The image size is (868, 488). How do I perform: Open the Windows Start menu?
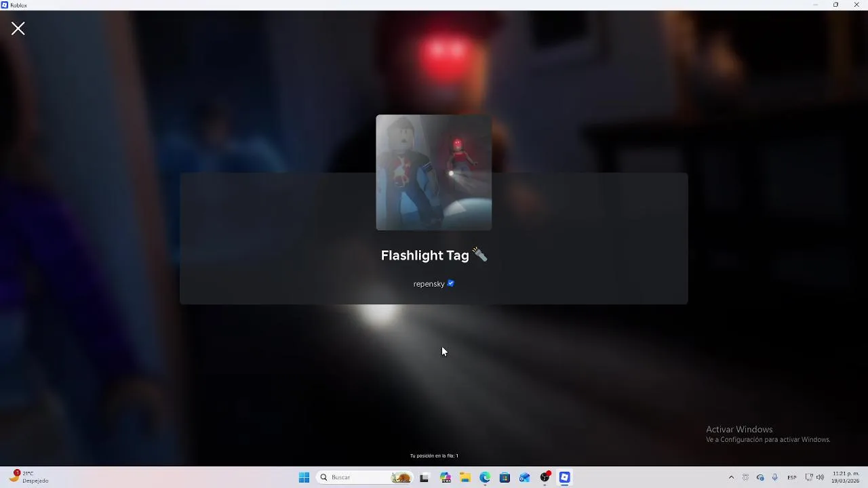304,477
